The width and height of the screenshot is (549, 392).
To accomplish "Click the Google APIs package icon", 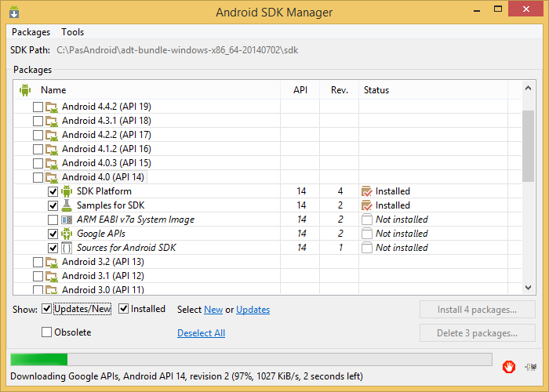I will [67, 234].
